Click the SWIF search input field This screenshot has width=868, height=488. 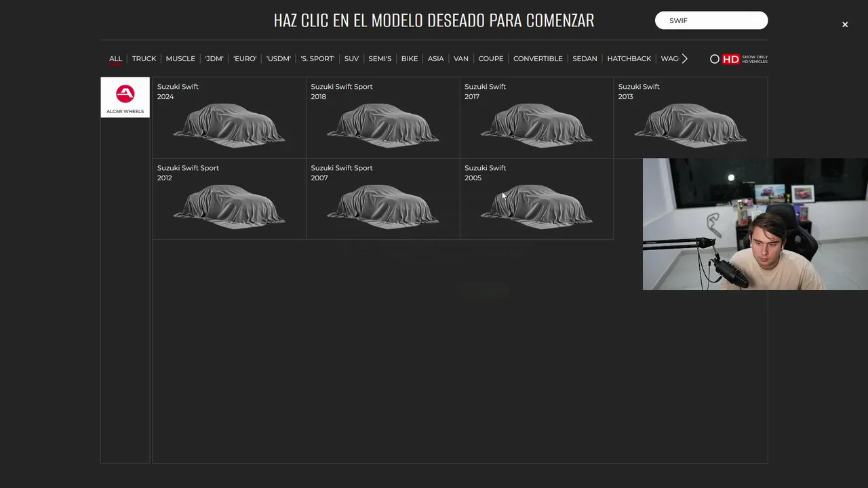(711, 20)
